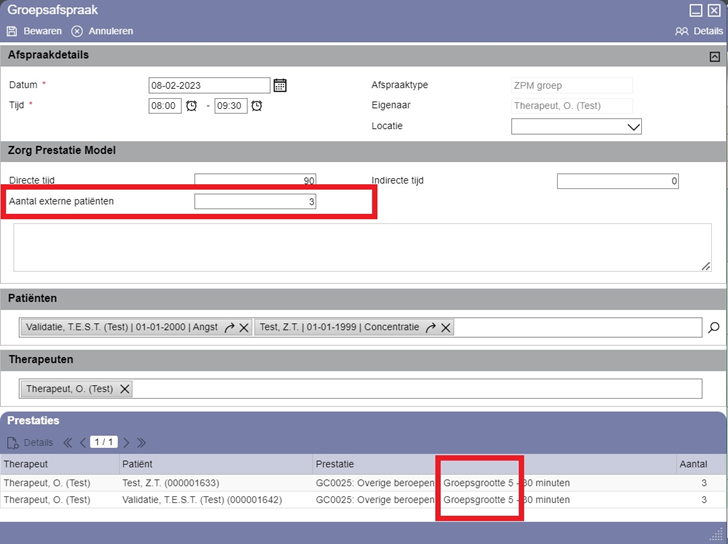The height and width of the screenshot is (544, 728).
Task: Click Bewaren to save the appointment
Action: 34,31
